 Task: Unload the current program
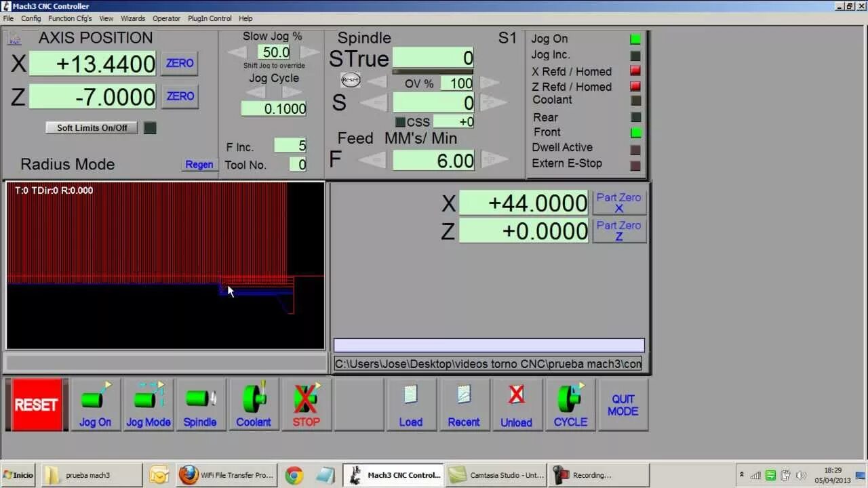pyautogui.click(x=517, y=405)
